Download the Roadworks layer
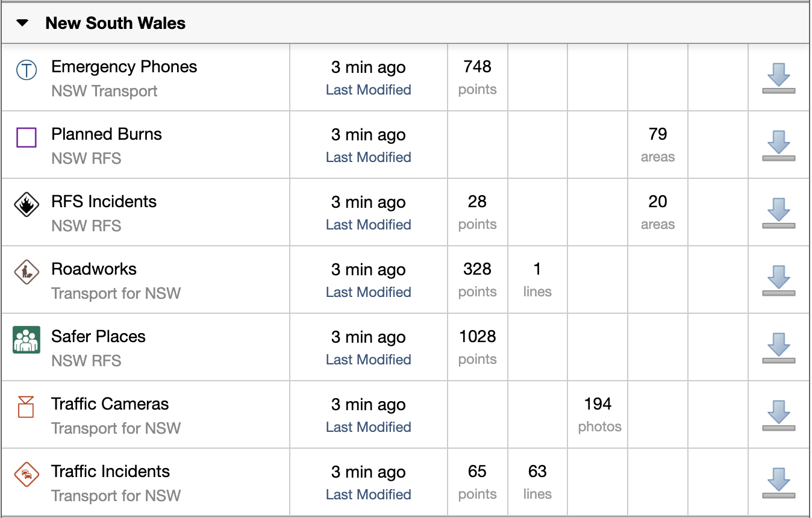This screenshot has width=812, height=518. 778,281
